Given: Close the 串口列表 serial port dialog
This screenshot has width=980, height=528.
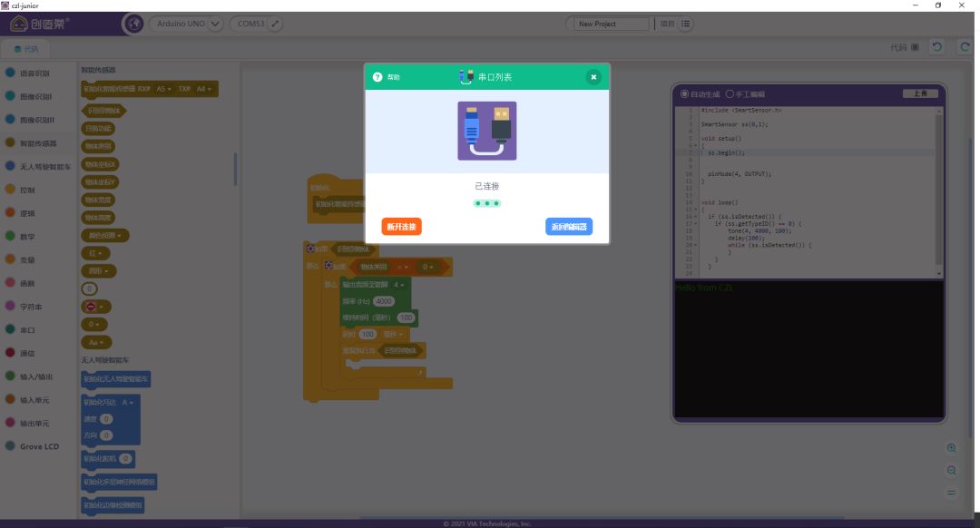Looking at the screenshot, I should 593,77.
